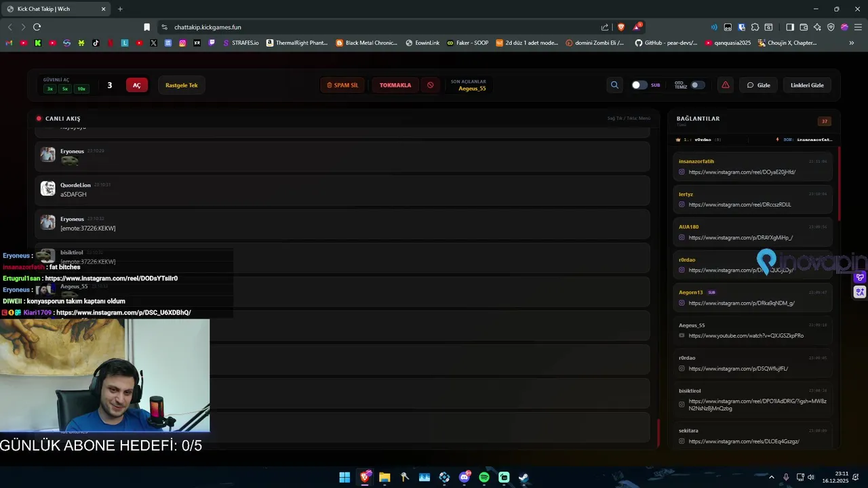
Task: Close the Kick Chat Takip tab
Action: click(x=104, y=9)
